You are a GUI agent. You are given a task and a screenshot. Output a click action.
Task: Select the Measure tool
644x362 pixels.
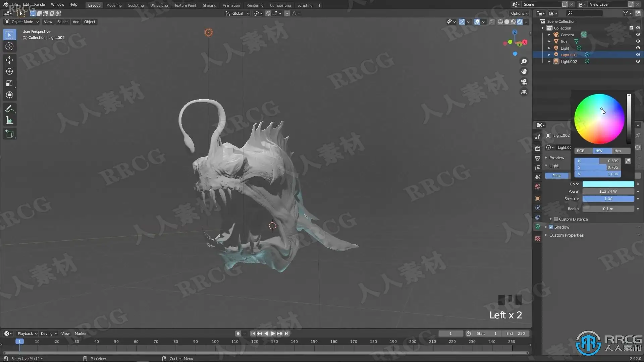9,121
